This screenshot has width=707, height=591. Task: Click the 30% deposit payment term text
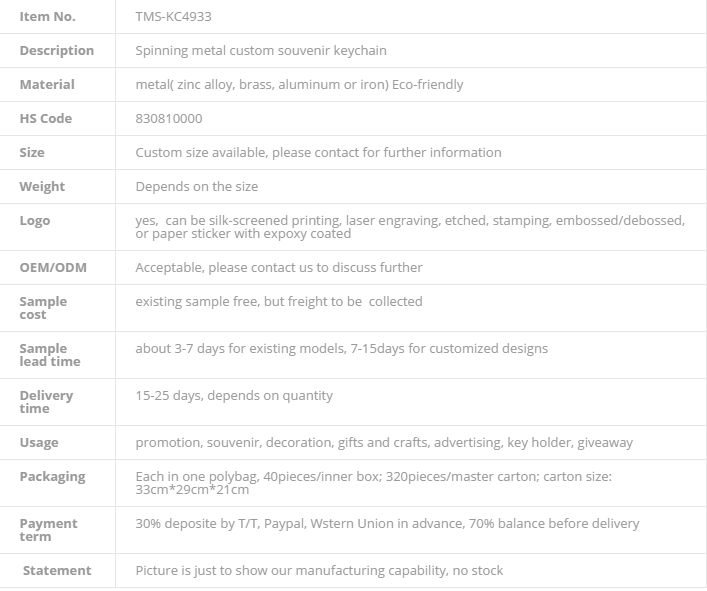click(387, 524)
